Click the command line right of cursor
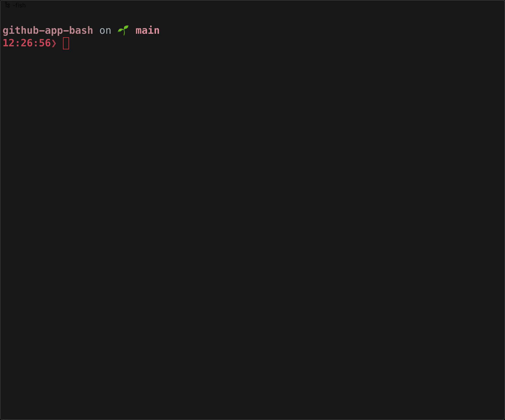The height and width of the screenshot is (420, 505). (x=287, y=43)
